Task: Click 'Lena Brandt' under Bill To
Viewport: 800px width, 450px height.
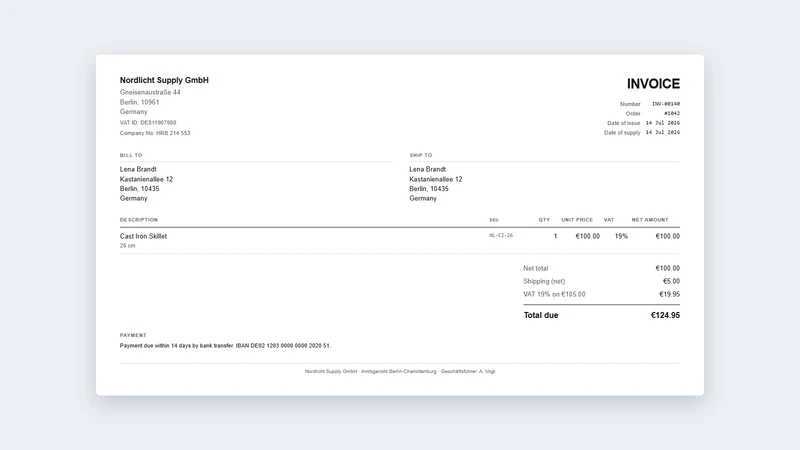Action: [138, 169]
